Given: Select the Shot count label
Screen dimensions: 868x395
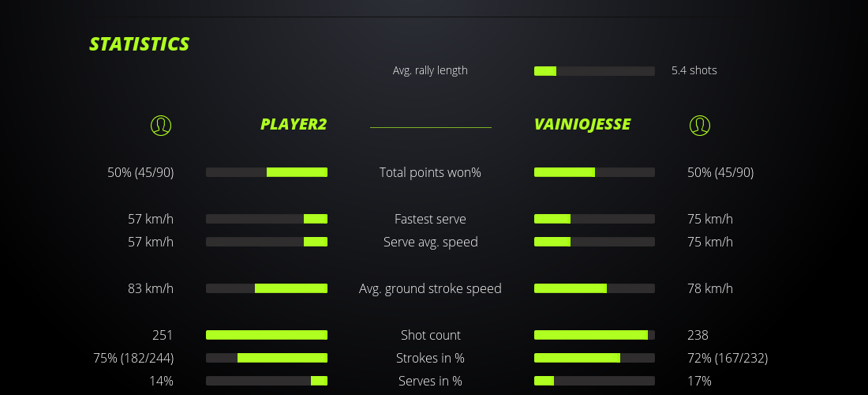Looking at the screenshot, I should click(x=430, y=335).
